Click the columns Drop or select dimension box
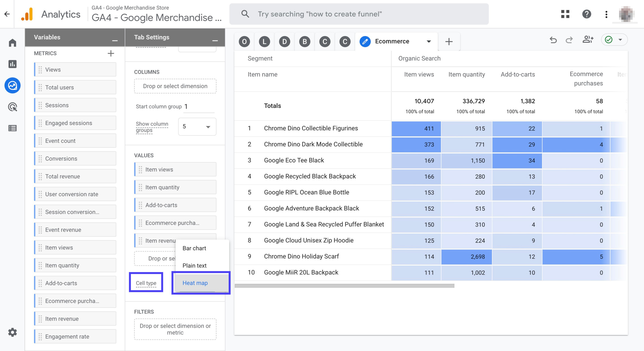The height and width of the screenshot is (351, 644). (175, 86)
